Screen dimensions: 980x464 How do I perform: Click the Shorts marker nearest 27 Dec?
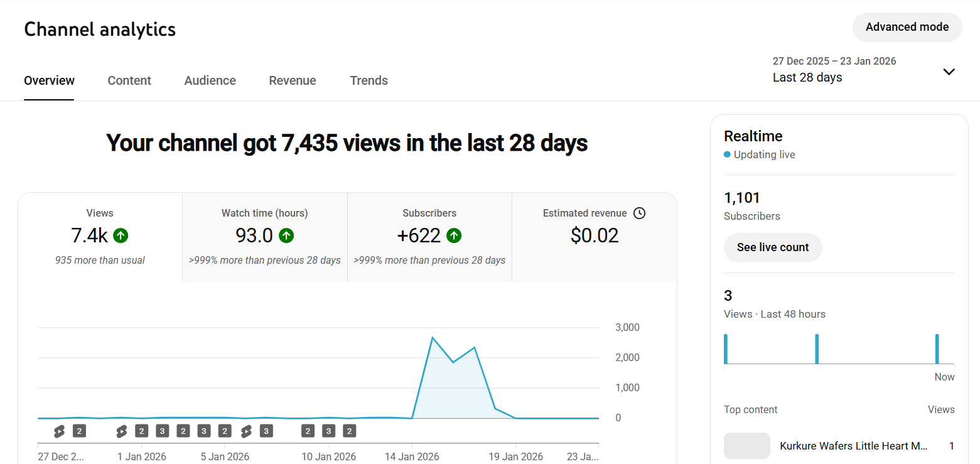tap(59, 431)
